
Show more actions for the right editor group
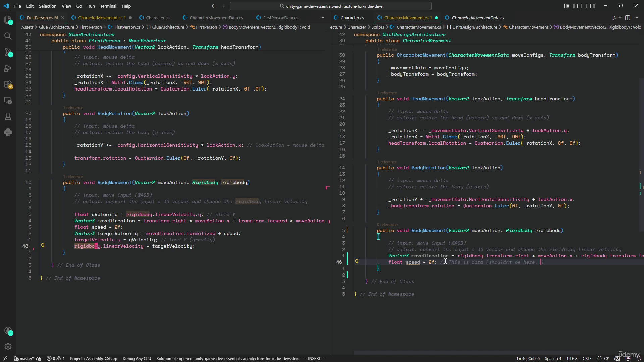pyautogui.click(x=636, y=18)
